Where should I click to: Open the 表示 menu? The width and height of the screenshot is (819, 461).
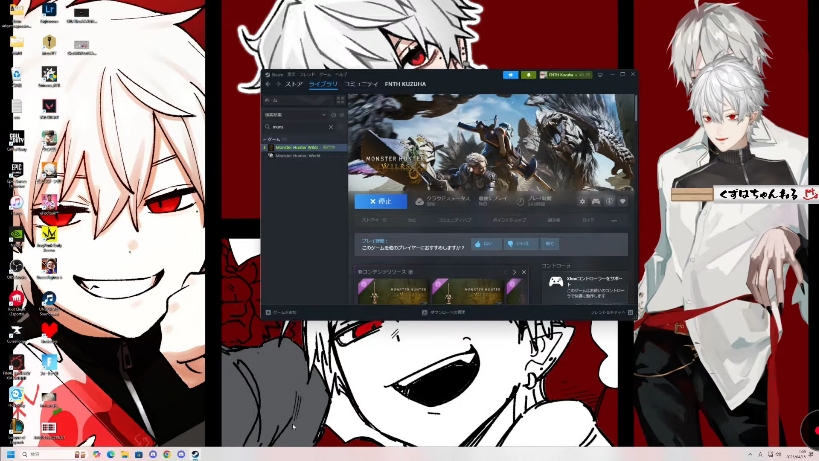click(x=291, y=75)
